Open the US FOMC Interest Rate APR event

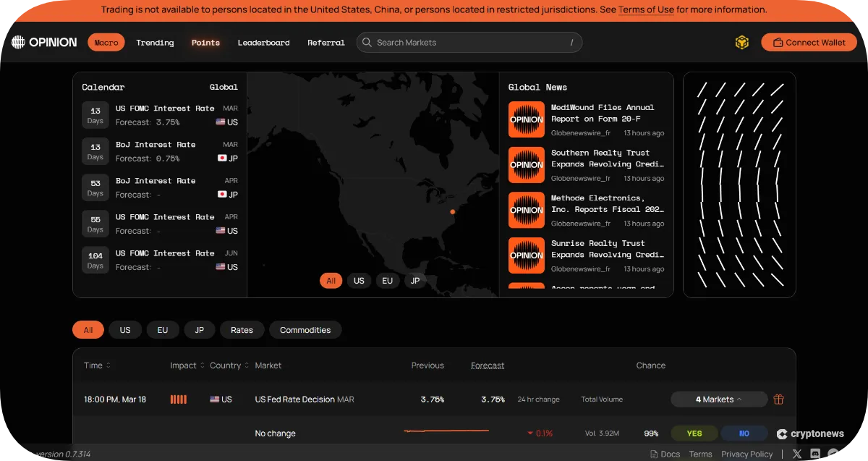[x=160, y=224]
